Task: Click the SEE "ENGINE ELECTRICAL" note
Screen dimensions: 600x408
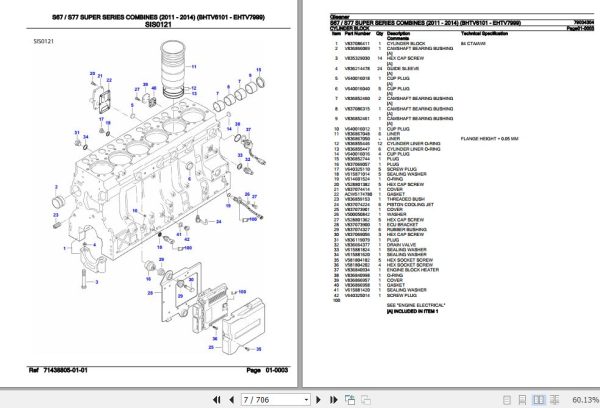Action: 416,305
